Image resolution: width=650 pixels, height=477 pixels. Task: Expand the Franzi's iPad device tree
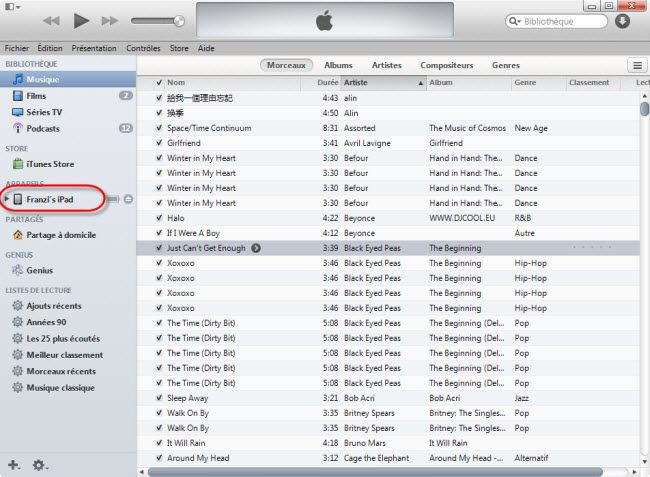[x=7, y=200]
